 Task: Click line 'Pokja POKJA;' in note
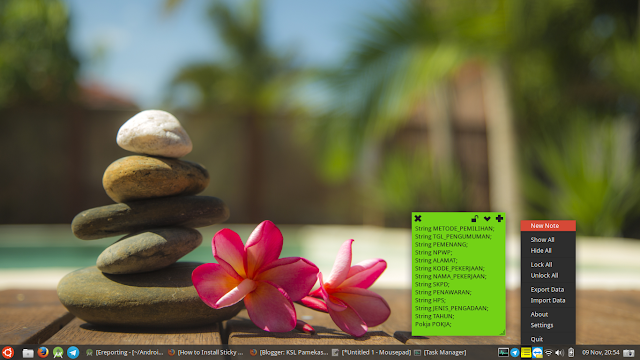point(433,324)
